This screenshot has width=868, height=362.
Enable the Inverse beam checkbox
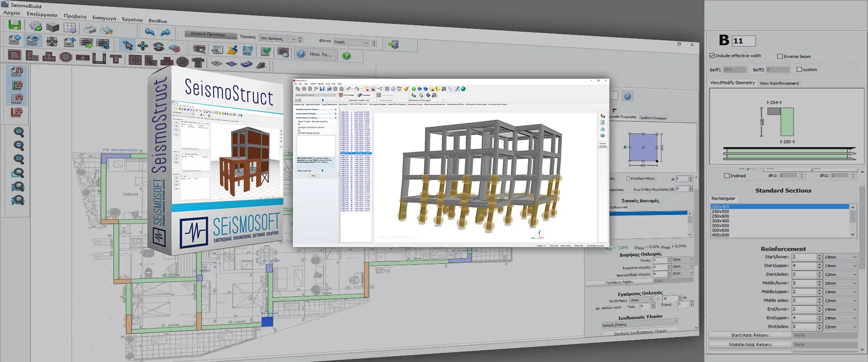point(780,56)
